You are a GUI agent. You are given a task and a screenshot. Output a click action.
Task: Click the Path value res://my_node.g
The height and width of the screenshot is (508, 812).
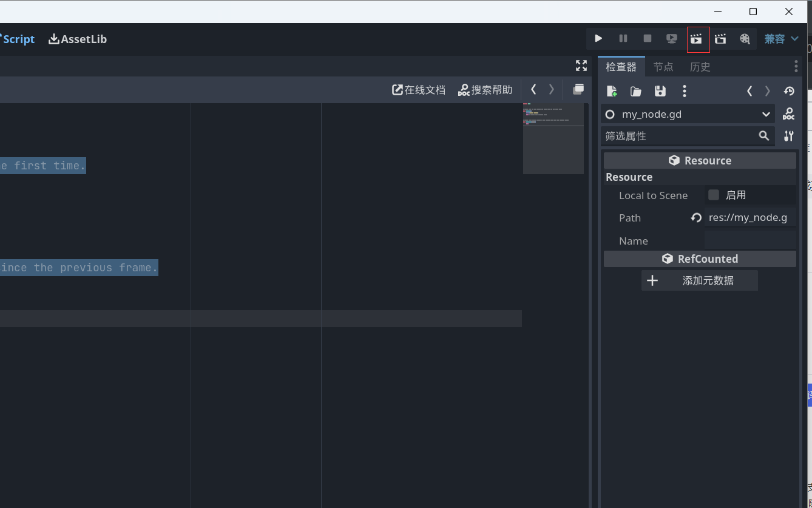[x=750, y=217]
